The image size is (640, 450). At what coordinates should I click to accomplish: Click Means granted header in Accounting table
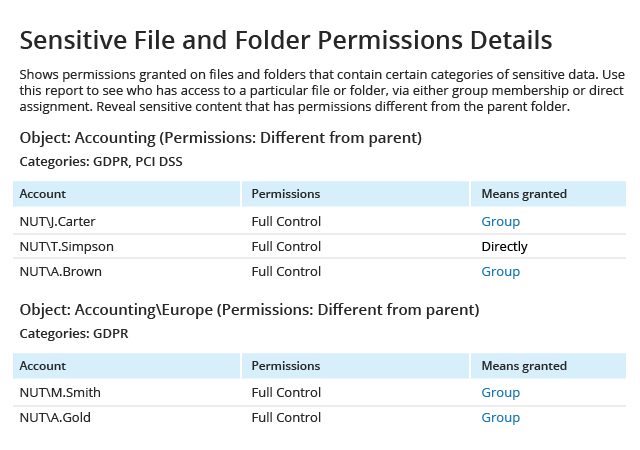pyautogui.click(x=548, y=194)
